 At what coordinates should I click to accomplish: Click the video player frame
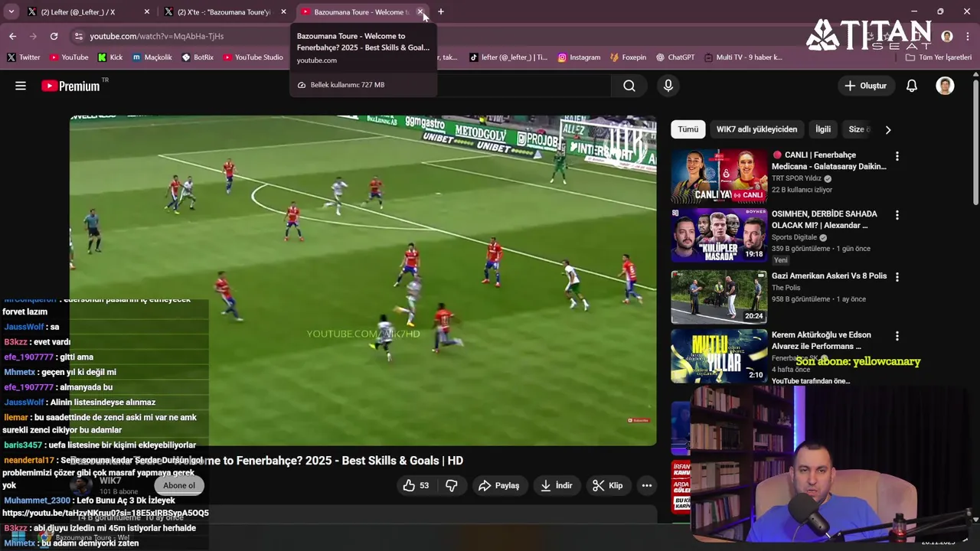click(363, 280)
